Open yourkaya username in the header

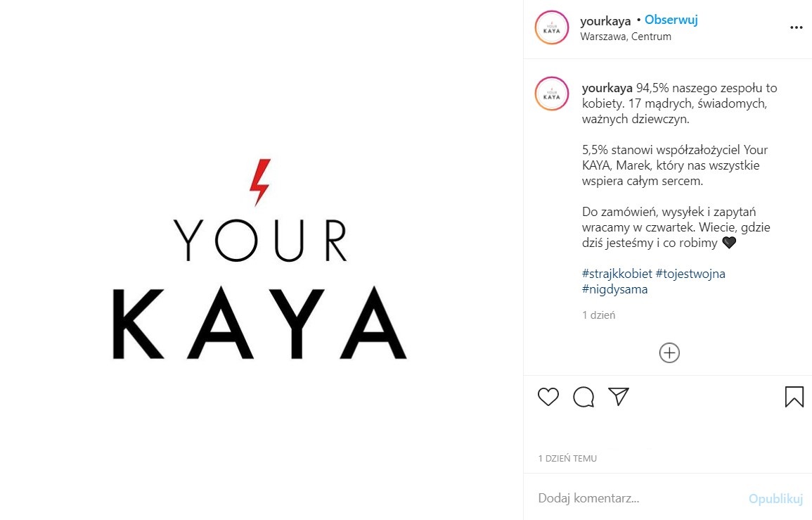(x=605, y=20)
